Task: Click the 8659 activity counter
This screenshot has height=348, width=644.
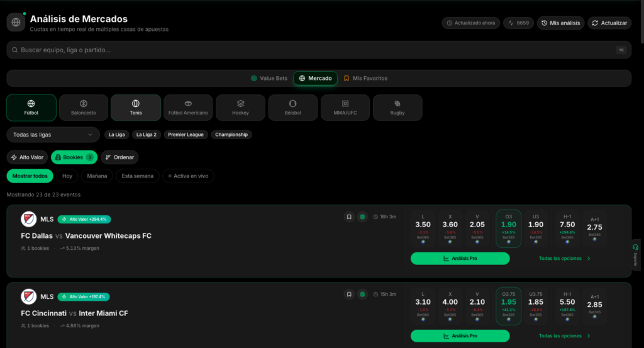Action: (518, 23)
